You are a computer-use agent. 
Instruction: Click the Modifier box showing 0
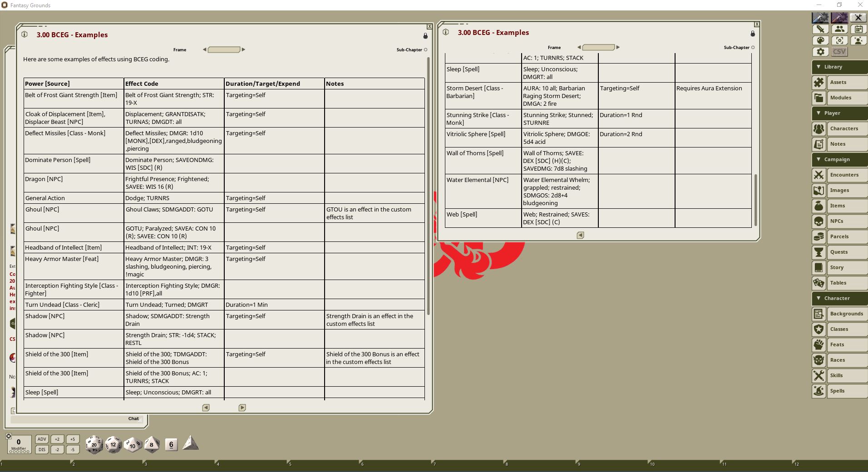[19, 444]
